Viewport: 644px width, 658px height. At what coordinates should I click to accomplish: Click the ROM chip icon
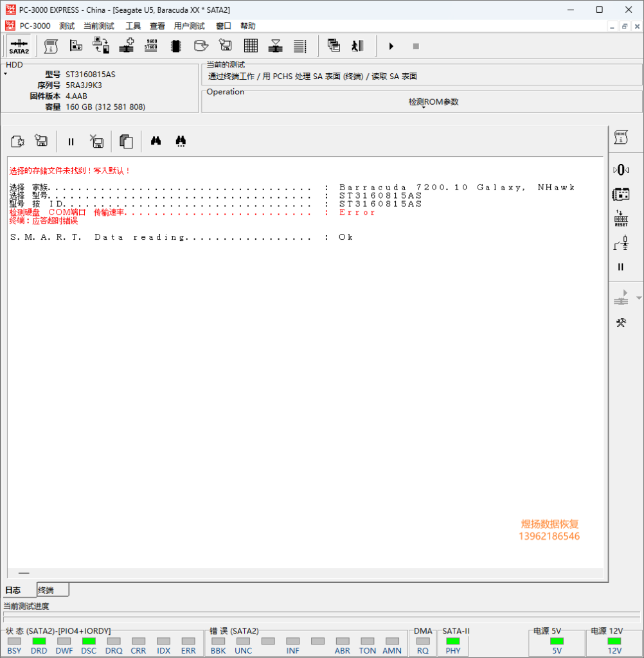click(x=176, y=46)
